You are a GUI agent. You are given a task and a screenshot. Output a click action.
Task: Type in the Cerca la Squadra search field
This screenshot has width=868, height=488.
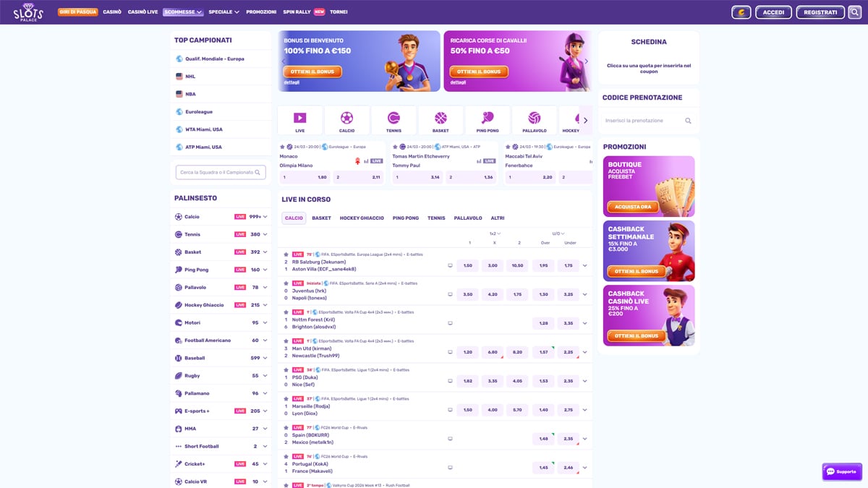221,172
